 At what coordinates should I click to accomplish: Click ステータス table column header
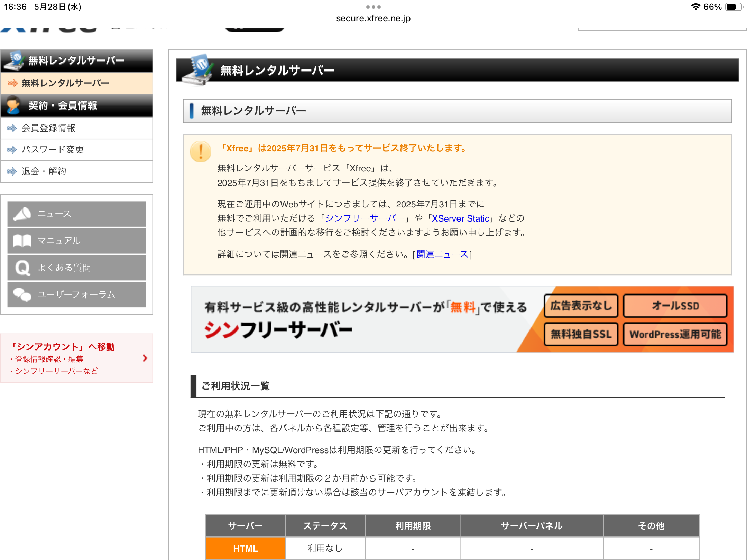pyautogui.click(x=325, y=526)
